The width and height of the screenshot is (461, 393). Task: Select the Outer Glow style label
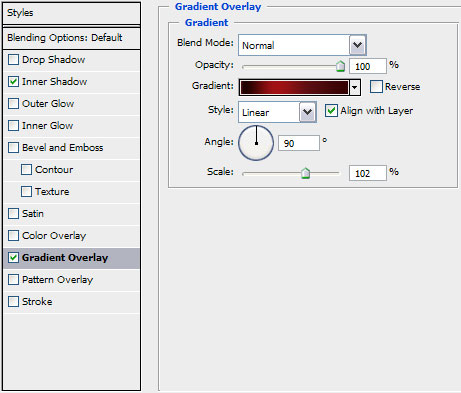tap(48, 104)
